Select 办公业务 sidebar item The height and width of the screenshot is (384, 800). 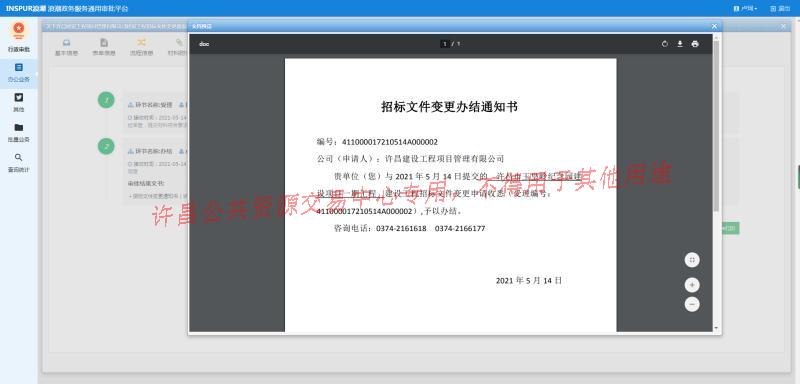(19, 73)
